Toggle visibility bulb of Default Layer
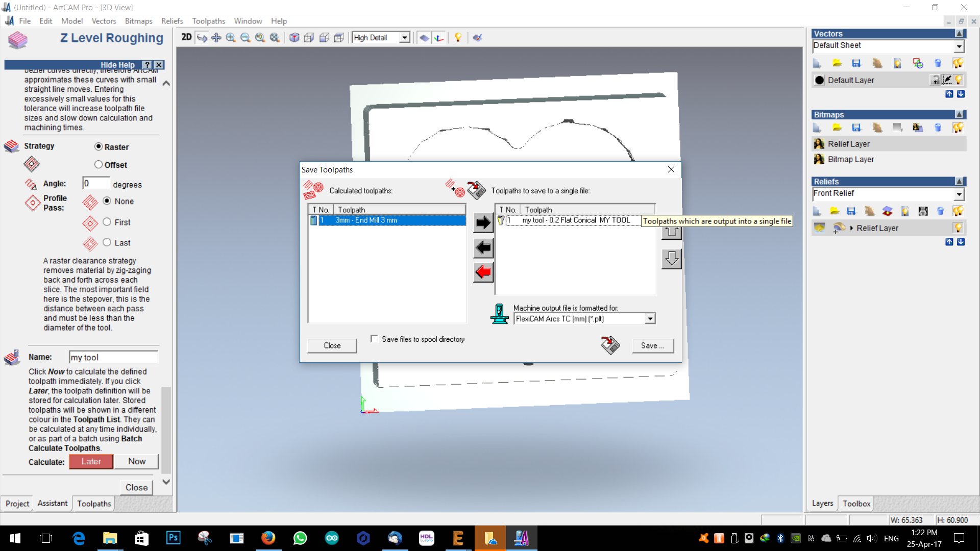Image resolution: width=980 pixels, height=551 pixels. (x=958, y=80)
